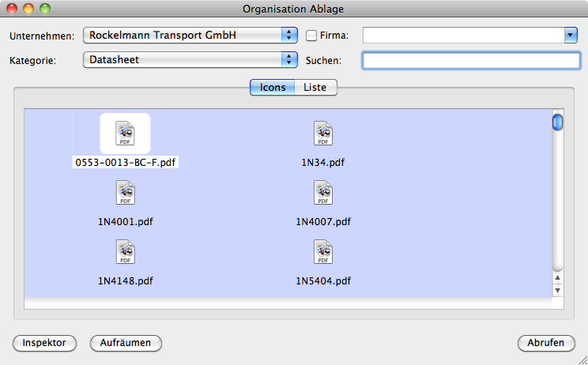The width and height of the screenshot is (588, 365).
Task: Click the 1N4148.pdf filename label
Action: (125, 280)
